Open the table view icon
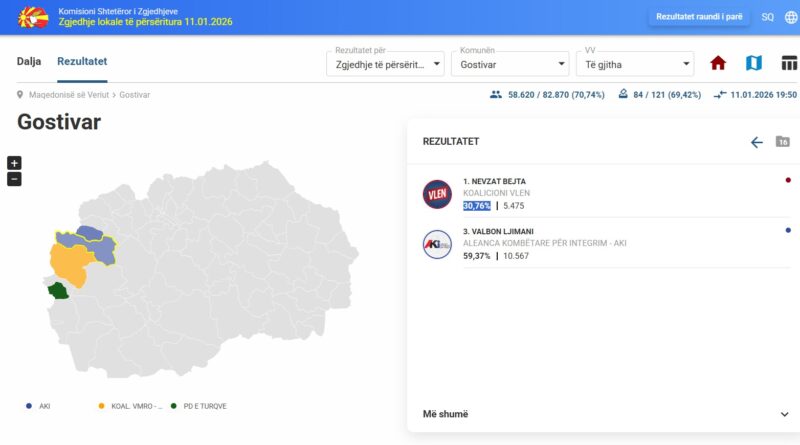The height and width of the screenshot is (445, 800). (789, 63)
